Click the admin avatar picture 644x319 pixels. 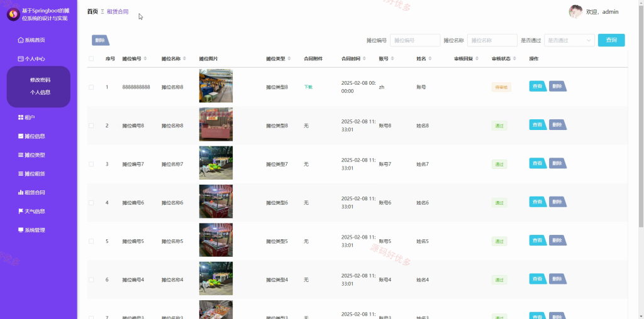575,12
